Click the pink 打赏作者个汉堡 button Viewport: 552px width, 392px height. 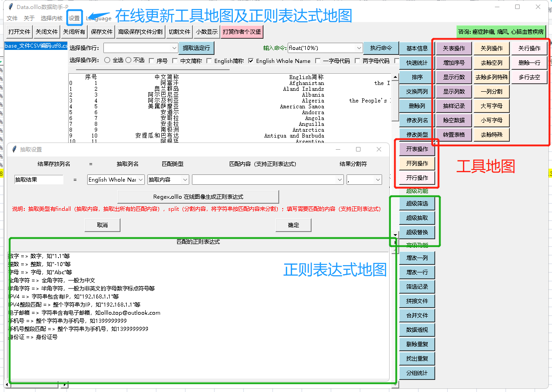241,32
